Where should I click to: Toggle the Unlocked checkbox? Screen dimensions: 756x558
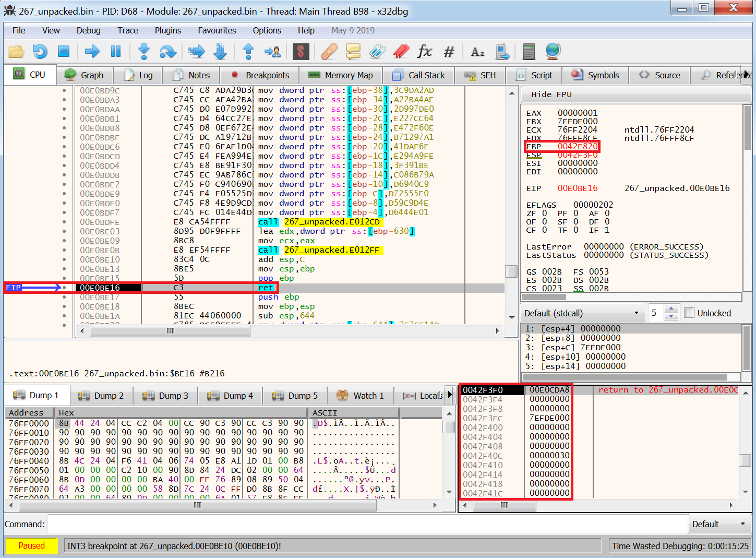[x=689, y=313]
